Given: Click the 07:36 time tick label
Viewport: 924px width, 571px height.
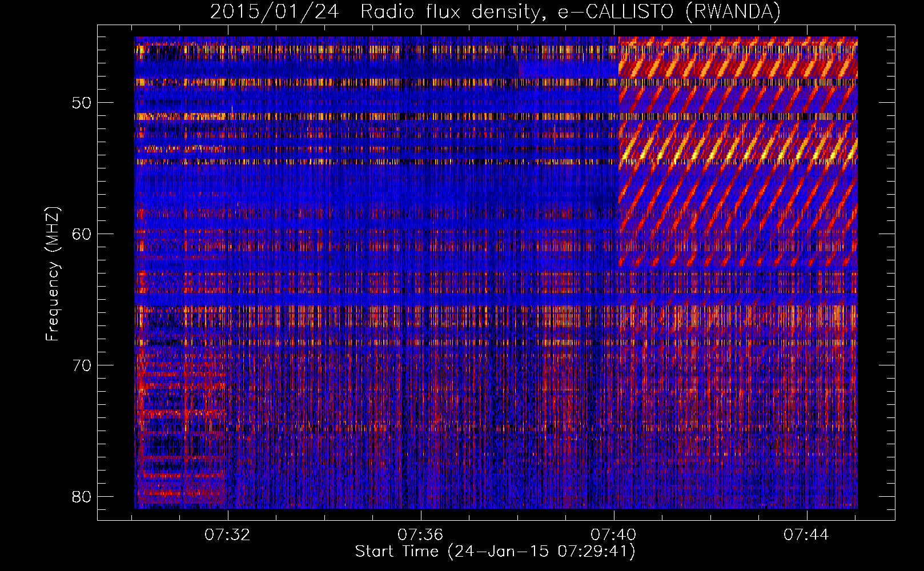Looking at the screenshot, I should pyautogui.click(x=421, y=535).
